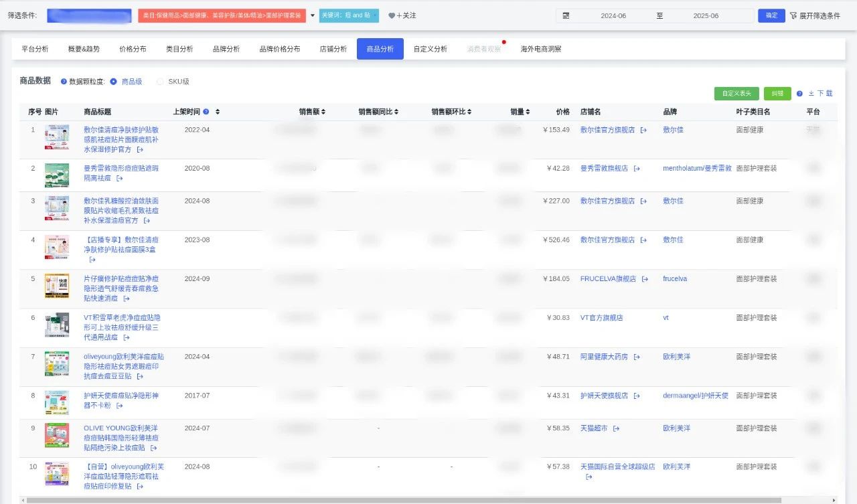Open the link icon beside 护妍天使旗舰店
Image resolution: width=857 pixels, height=504 pixels.
pos(637,396)
